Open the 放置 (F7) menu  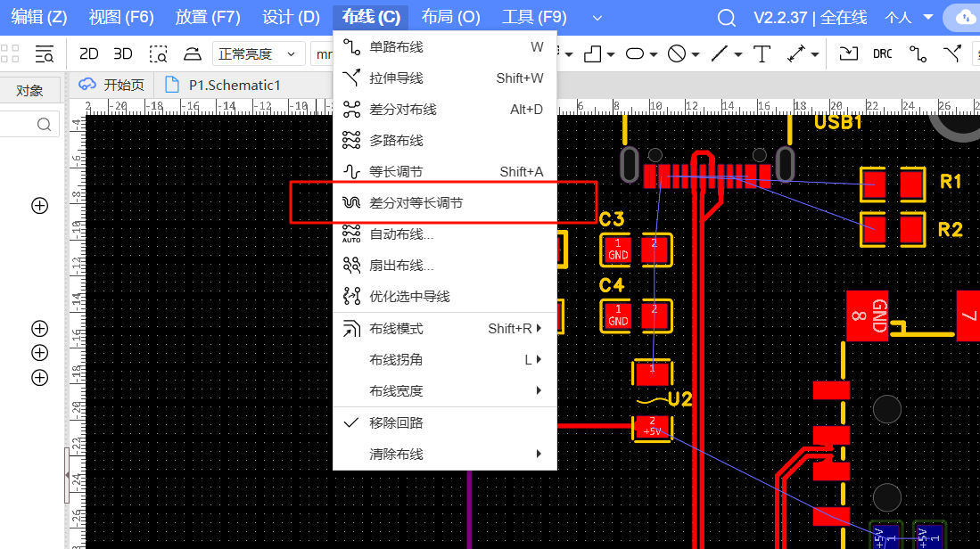208,17
